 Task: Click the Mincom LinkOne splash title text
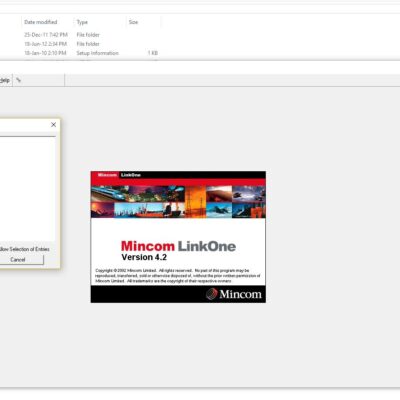tap(178, 246)
